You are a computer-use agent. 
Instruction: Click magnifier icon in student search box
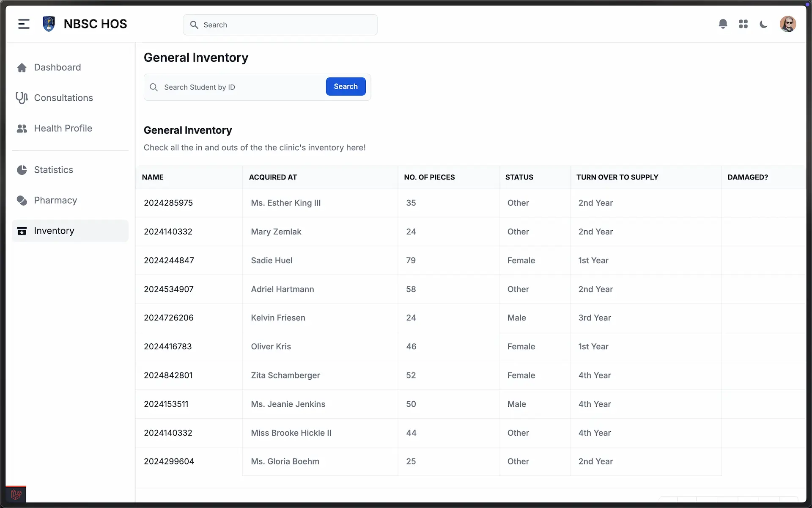coord(154,87)
